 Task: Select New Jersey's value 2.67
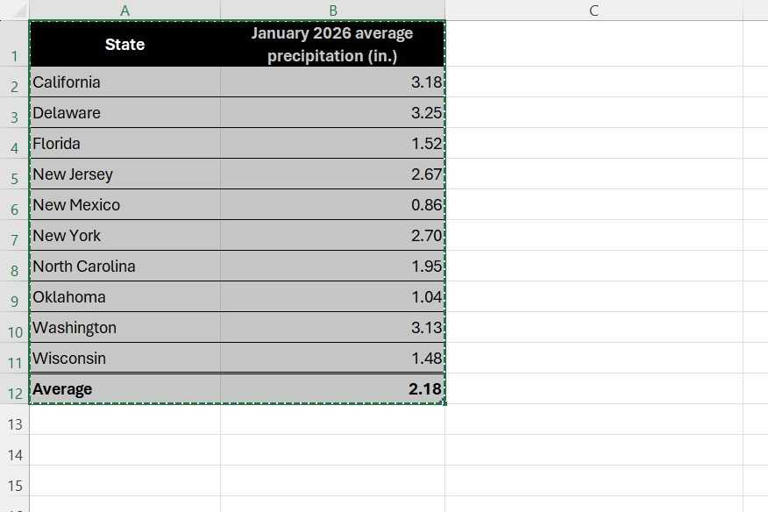[333, 174]
